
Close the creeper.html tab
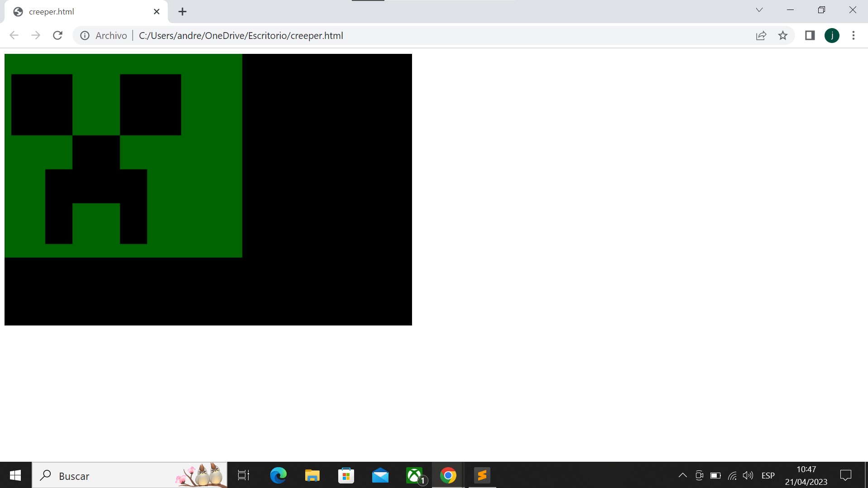157,12
